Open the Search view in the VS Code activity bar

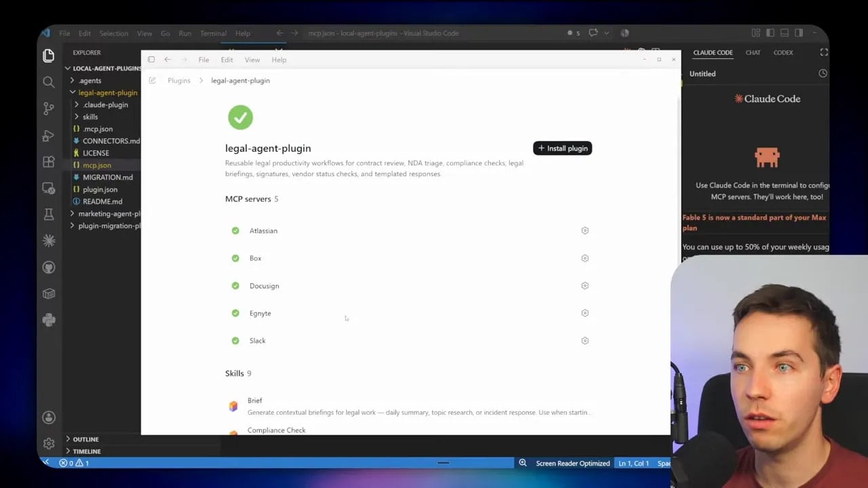coord(49,82)
